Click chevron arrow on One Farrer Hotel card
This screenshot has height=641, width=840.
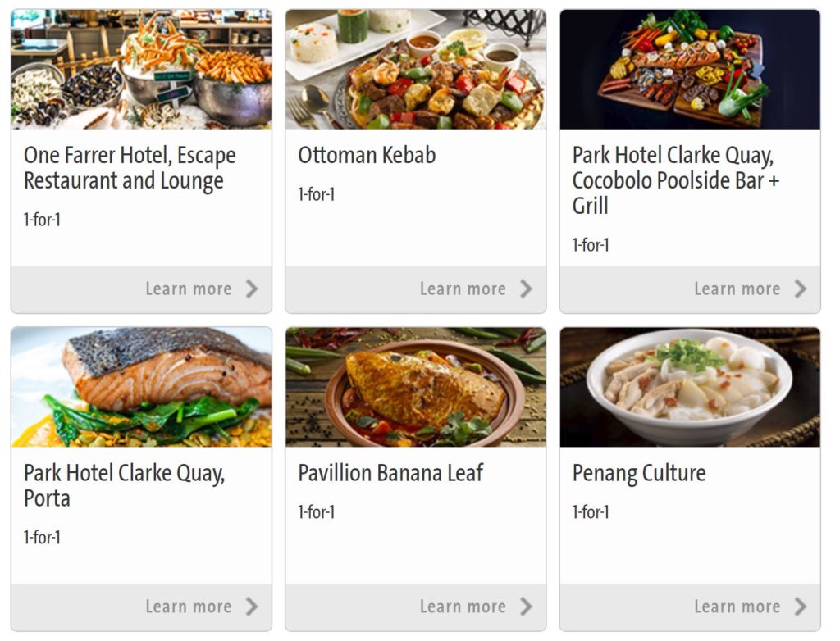click(x=252, y=289)
